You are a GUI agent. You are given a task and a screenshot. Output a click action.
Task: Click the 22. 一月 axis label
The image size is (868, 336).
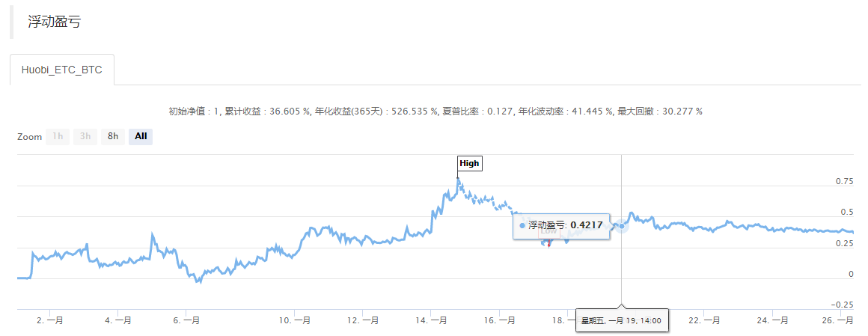703,320
